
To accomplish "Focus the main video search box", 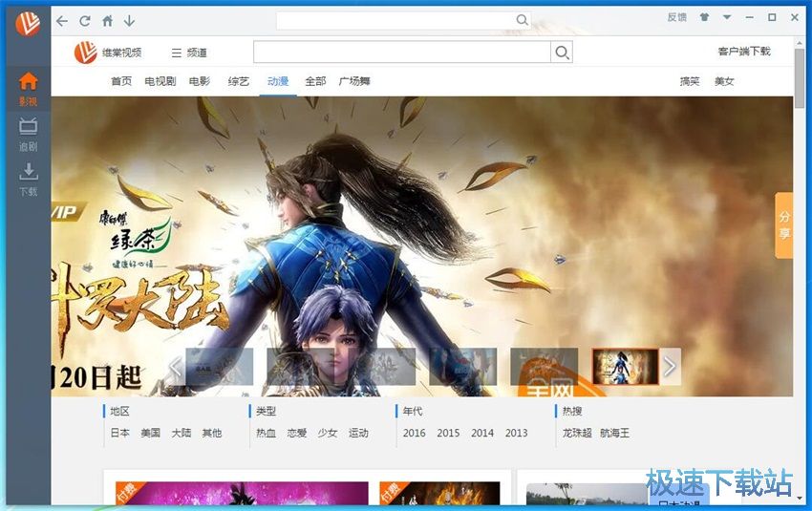I will [402, 53].
